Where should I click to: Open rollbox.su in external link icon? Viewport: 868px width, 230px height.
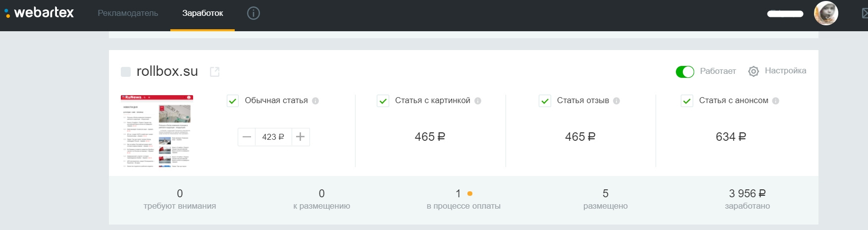(215, 72)
